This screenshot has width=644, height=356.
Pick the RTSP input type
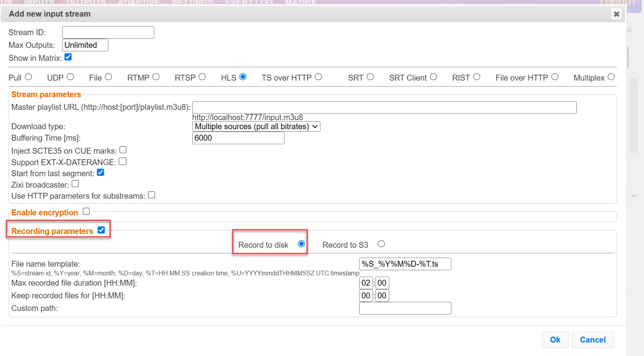tap(202, 77)
